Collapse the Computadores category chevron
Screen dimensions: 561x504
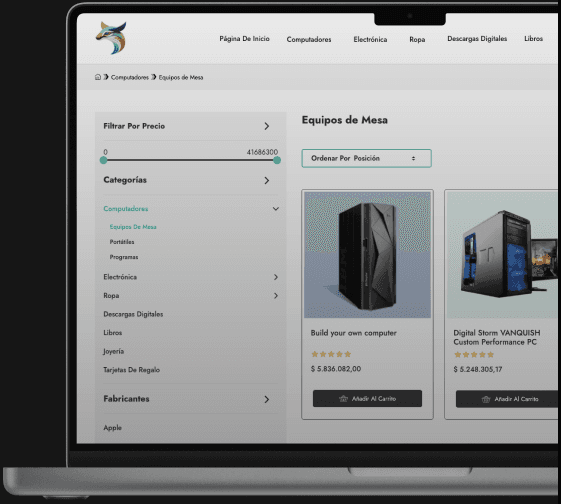click(275, 209)
